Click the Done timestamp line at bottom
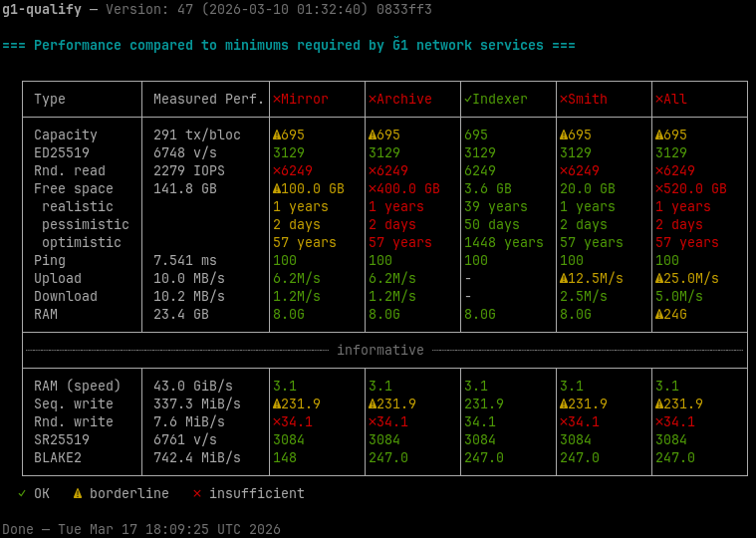The image size is (756, 538). click(x=141, y=529)
